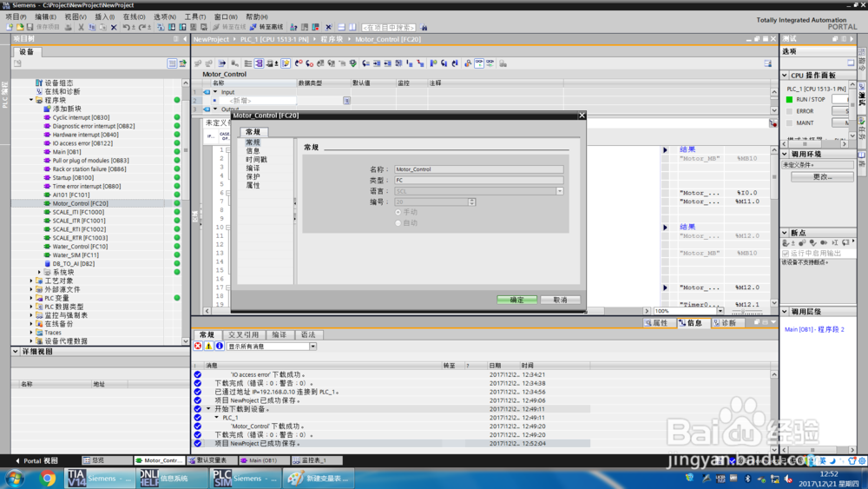Expand the PLC 变量 tags node
This screenshot has height=489, width=868.
(x=31, y=298)
